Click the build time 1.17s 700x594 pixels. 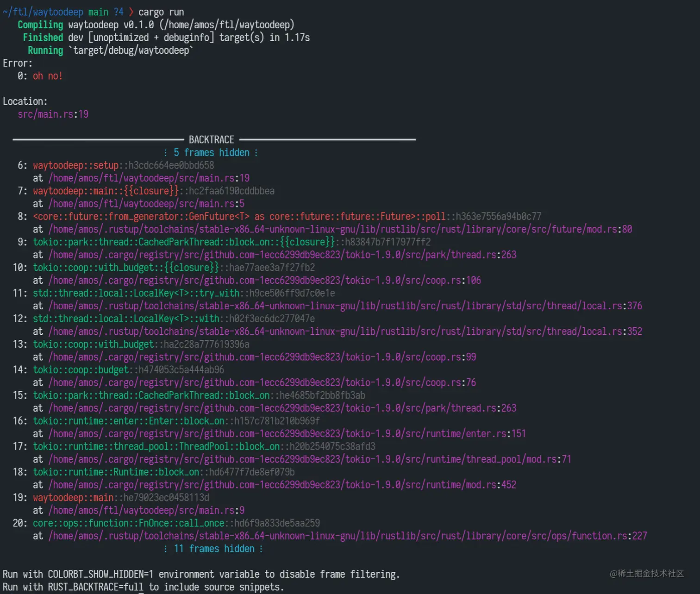(297, 38)
